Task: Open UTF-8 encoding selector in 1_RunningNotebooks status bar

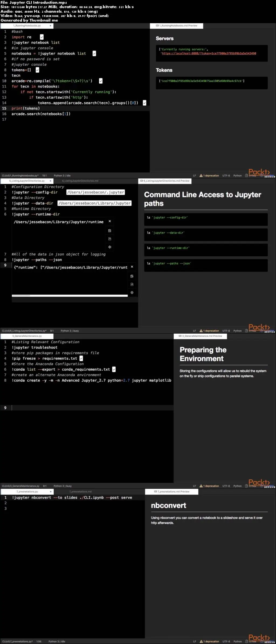Action: coord(226,175)
